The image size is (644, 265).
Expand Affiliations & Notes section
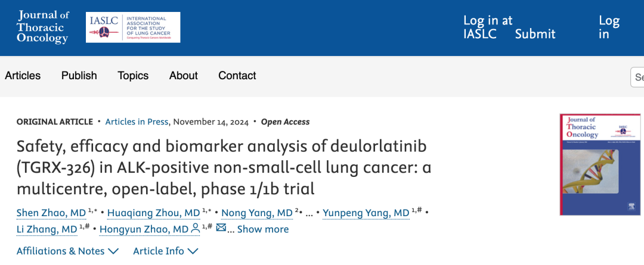(67, 251)
